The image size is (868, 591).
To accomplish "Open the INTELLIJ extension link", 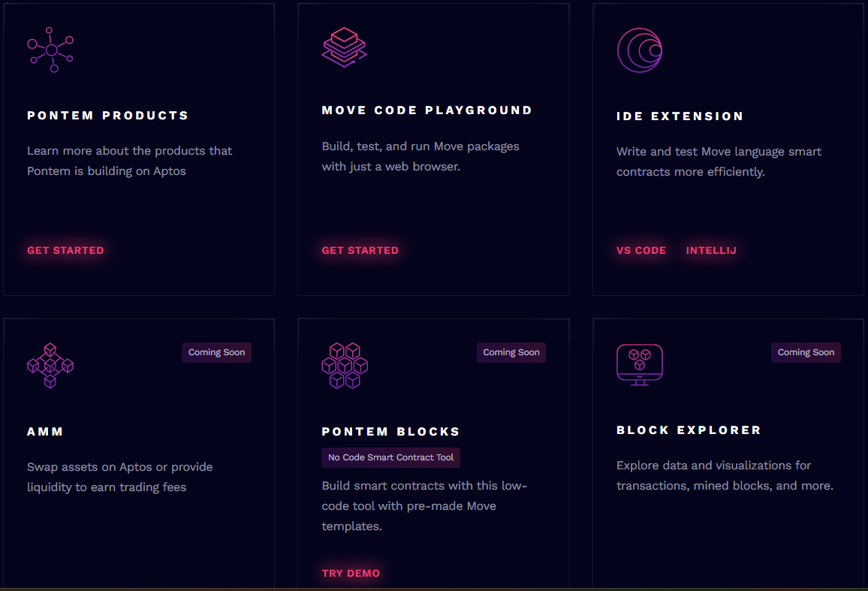I will (x=711, y=250).
